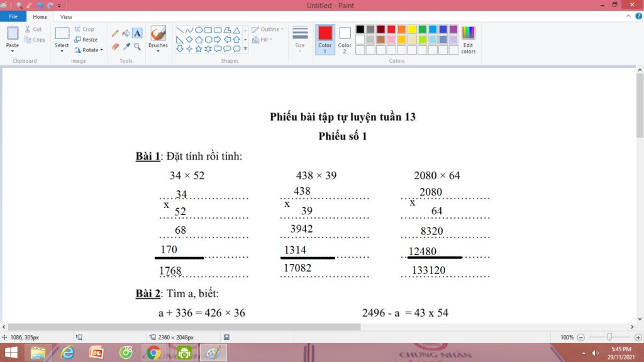Click Cut in the Clipboard group

[x=33, y=29]
